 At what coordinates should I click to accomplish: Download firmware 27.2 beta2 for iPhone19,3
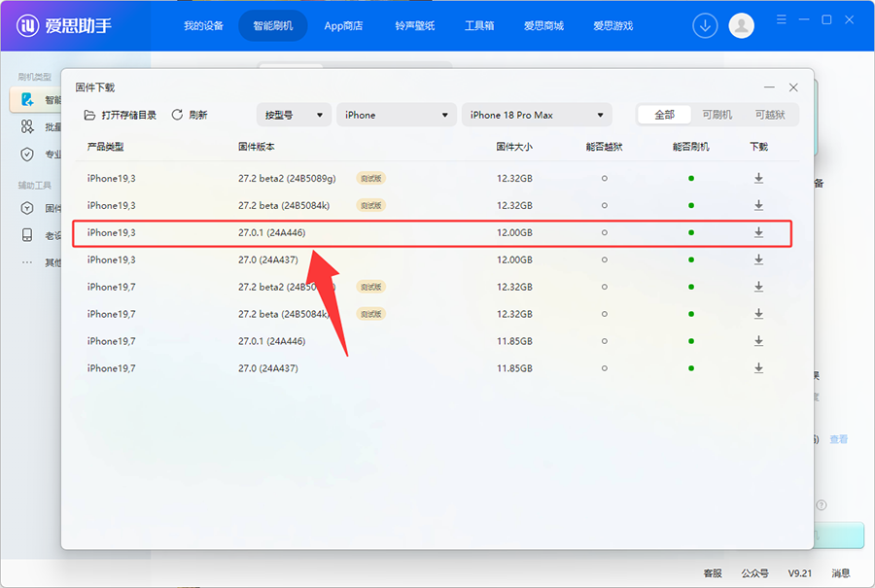[x=758, y=178]
